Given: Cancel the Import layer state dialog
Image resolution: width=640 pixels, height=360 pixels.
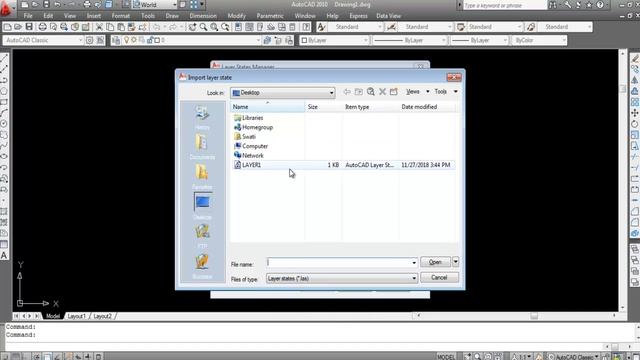Looking at the screenshot, I should pyautogui.click(x=439, y=278).
